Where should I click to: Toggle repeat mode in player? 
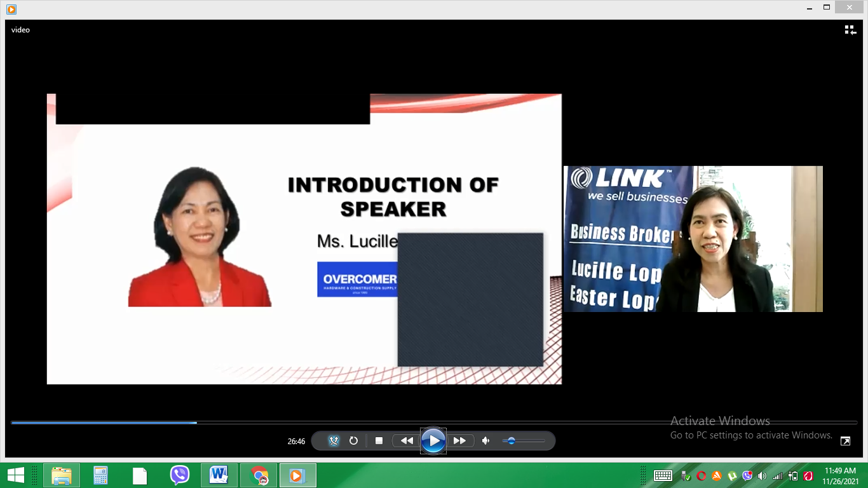(354, 440)
